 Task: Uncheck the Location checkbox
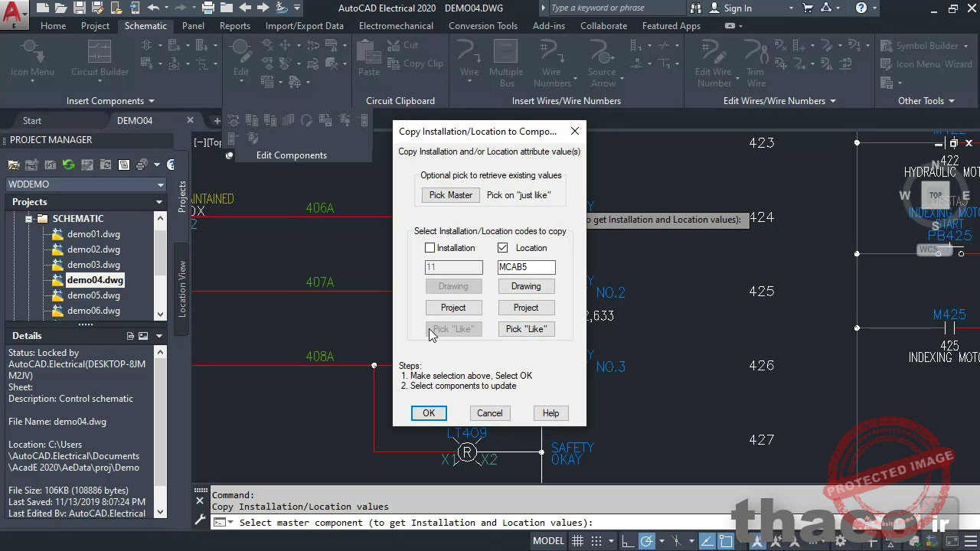(502, 247)
